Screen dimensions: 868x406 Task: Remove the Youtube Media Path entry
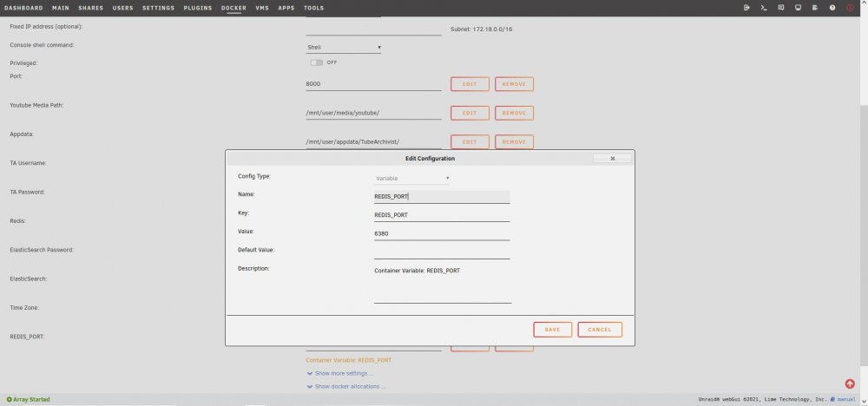(514, 113)
